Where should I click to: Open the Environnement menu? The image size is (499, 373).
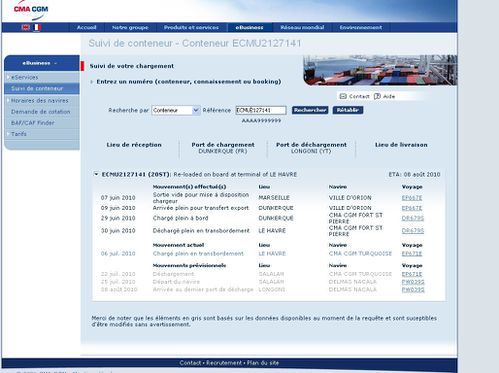point(361,27)
